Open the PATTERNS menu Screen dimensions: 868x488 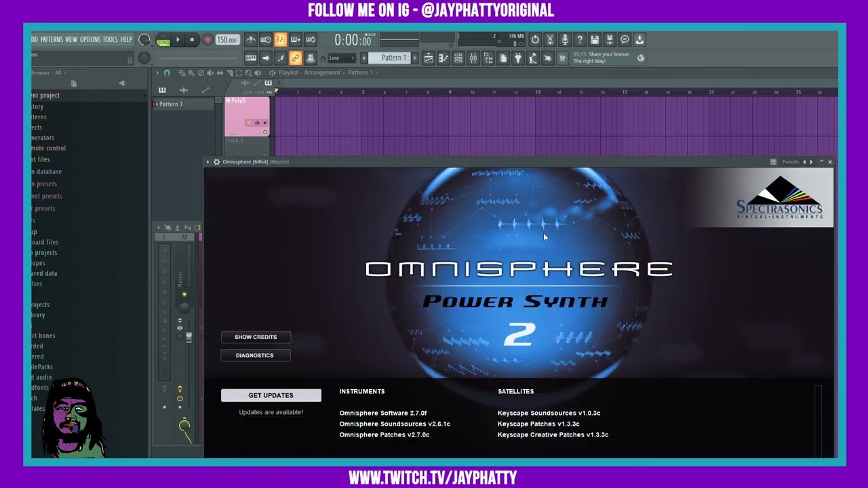click(x=52, y=39)
